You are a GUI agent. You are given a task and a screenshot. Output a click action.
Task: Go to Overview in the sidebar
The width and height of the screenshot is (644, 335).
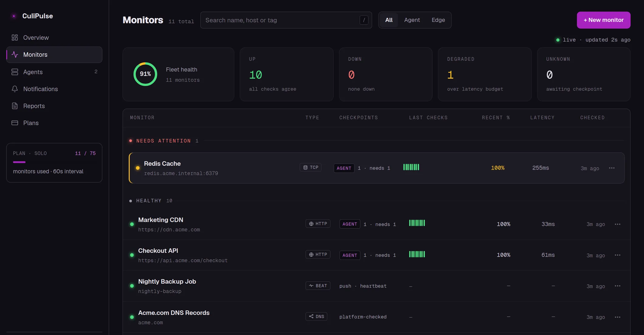pos(54,38)
